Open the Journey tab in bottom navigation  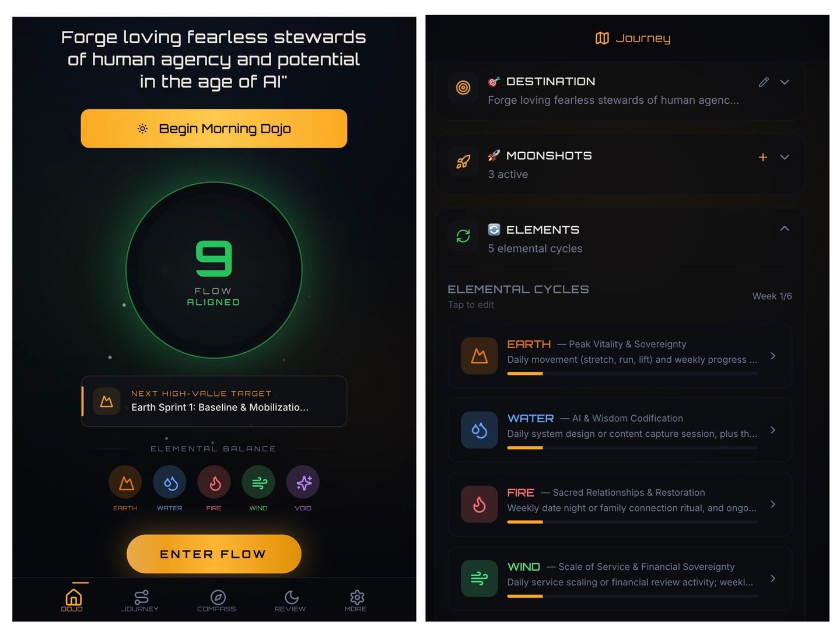coord(140,601)
